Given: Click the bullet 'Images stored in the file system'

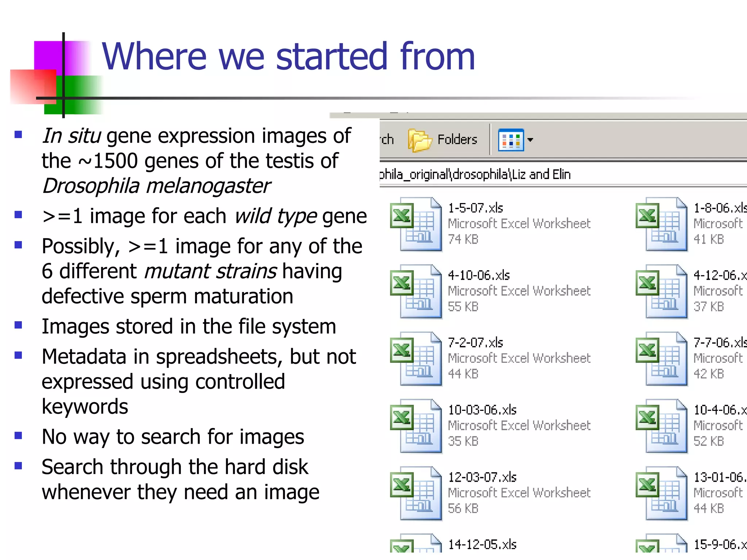Looking at the screenshot, I should pos(189,326).
